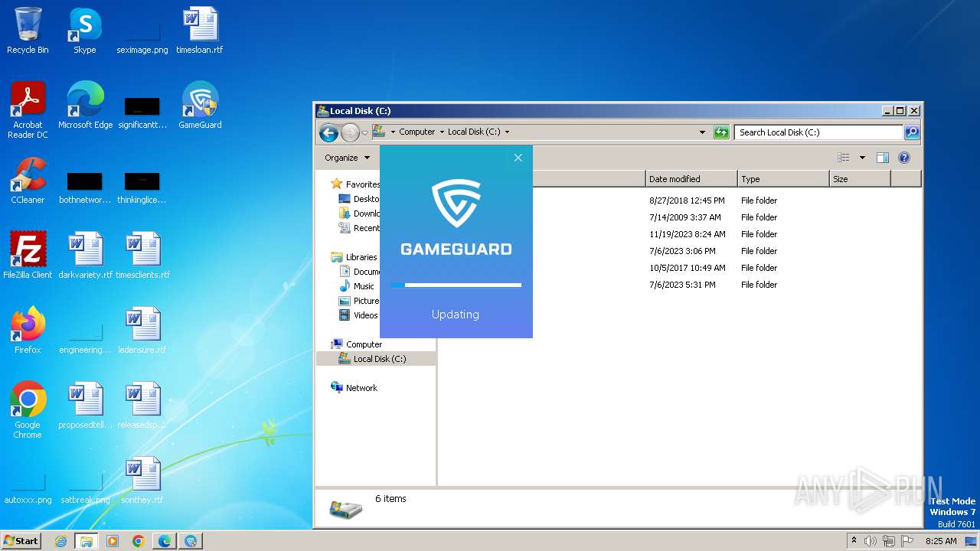
Task: Select row dated 11/19/2023 8:24 AM
Action: (x=681, y=234)
